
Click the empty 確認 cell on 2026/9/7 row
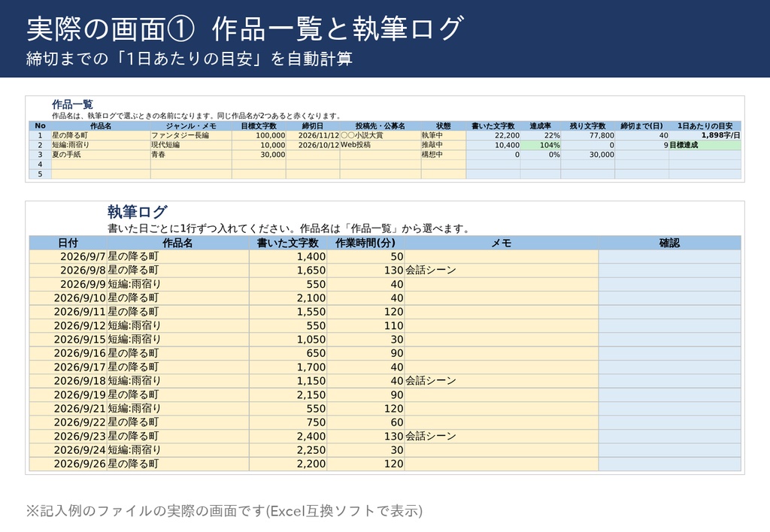pyautogui.click(x=669, y=257)
